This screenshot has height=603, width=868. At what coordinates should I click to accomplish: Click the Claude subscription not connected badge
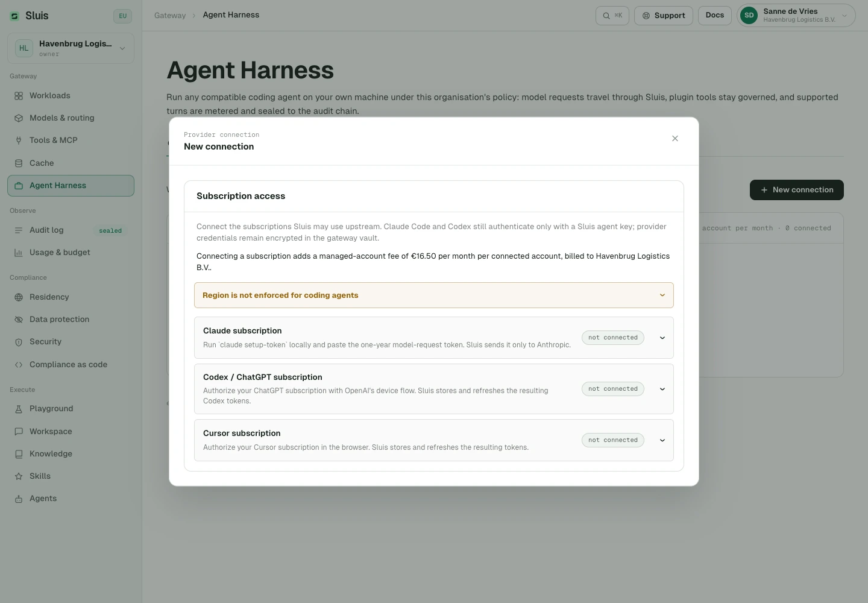coord(613,338)
